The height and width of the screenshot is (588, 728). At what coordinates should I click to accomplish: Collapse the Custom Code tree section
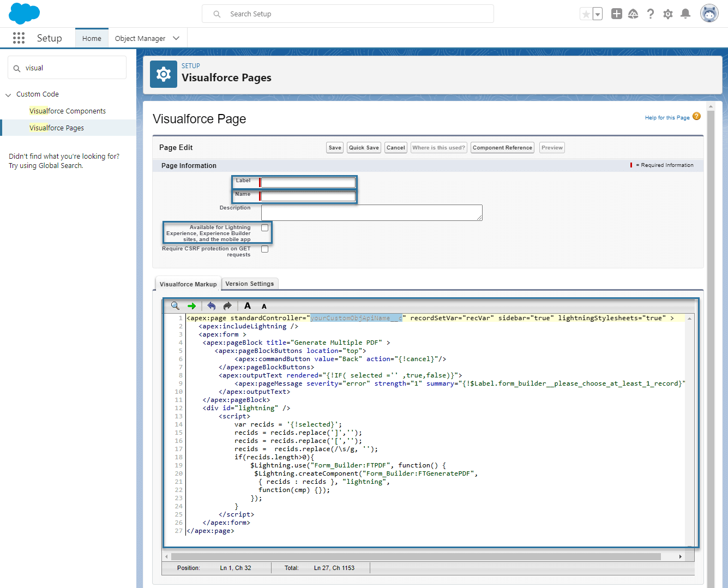coord(8,94)
